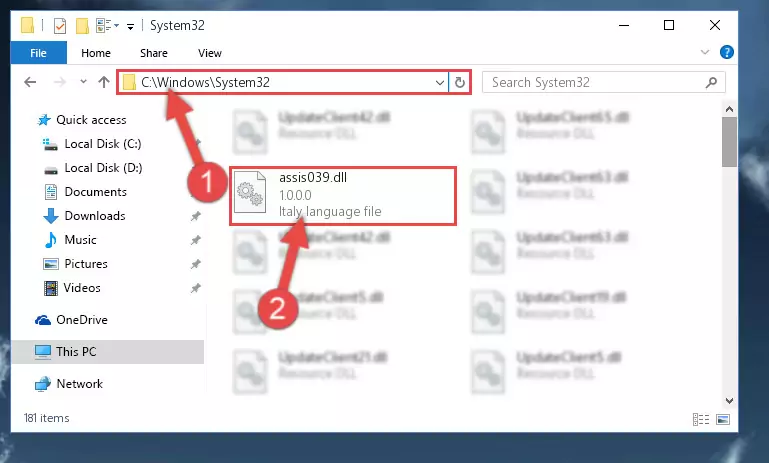Open the Share ribbon tab
This screenshot has height=463, width=769.
click(x=154, y=53)
